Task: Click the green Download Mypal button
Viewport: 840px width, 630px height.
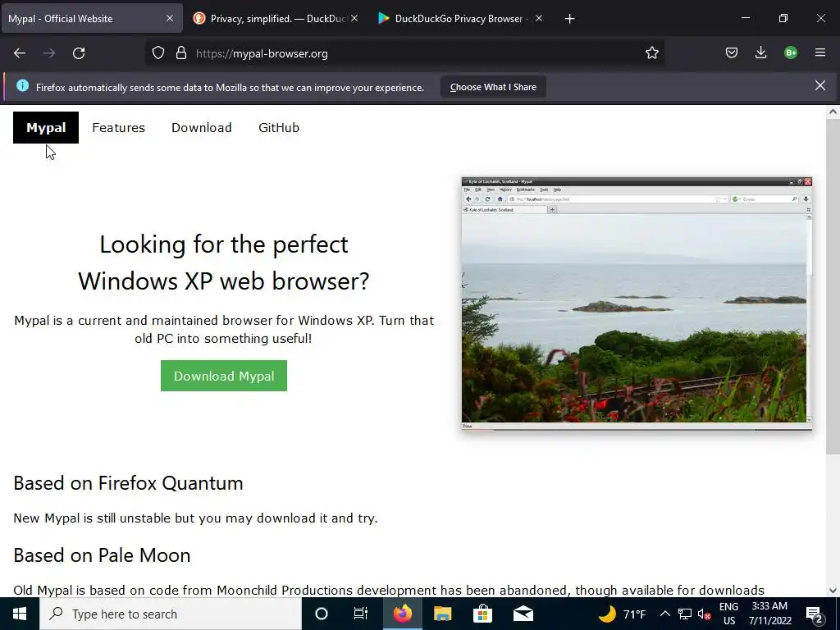Action: coord(224,376)
